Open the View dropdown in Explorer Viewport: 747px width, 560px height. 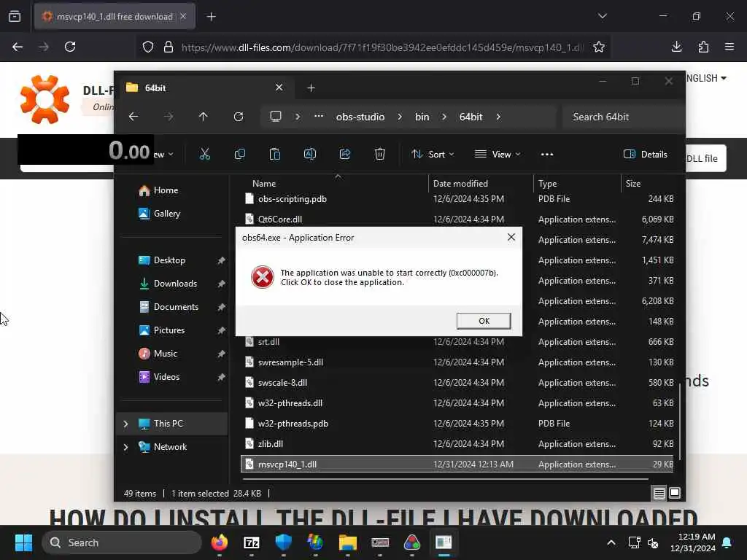[x=498, y=155]
